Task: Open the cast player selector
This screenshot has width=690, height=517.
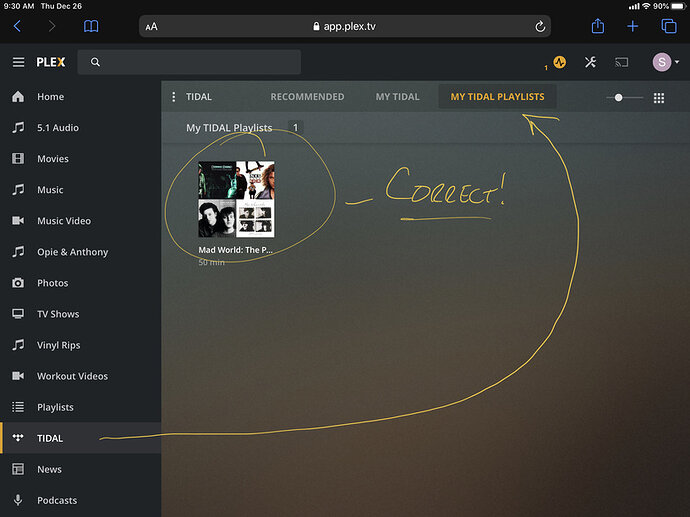Action: click(x=621, y=62)
